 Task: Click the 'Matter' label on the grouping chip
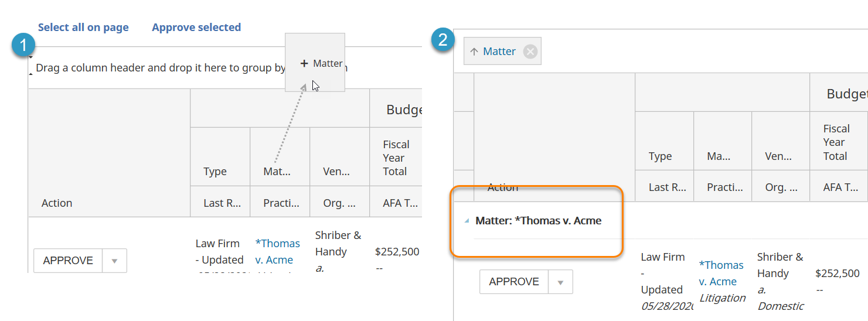(x=499, y=52)
